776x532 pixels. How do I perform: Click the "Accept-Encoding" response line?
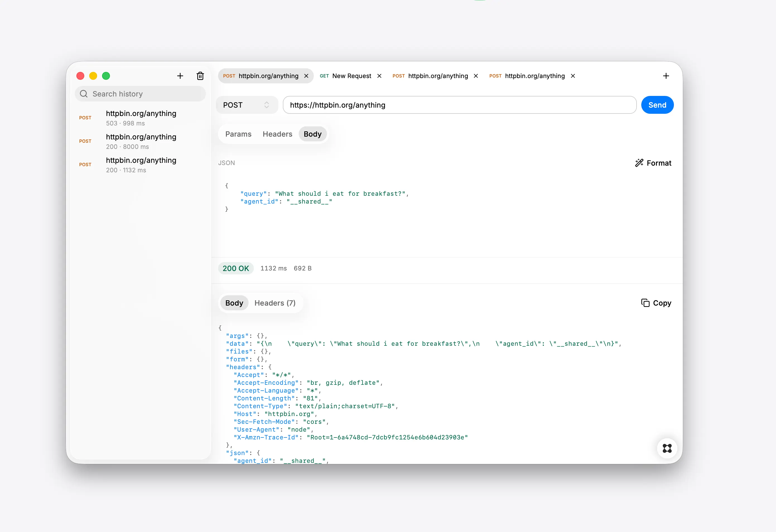308,383
